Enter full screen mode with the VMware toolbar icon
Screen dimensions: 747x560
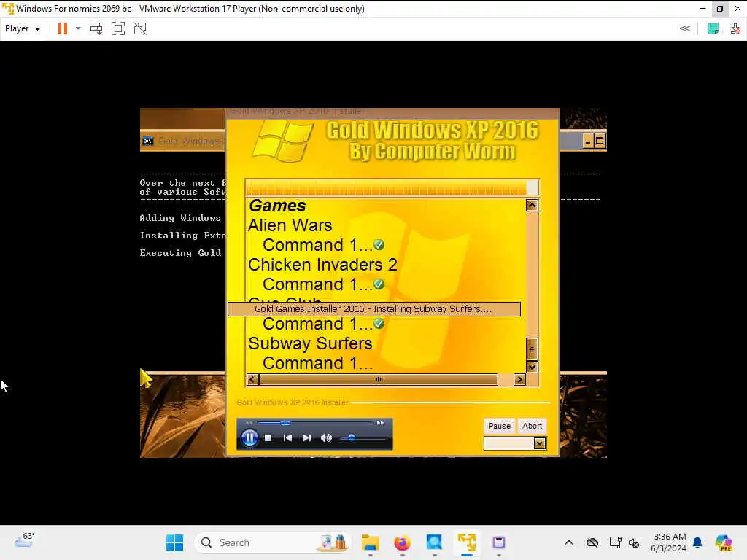point(118,28)
